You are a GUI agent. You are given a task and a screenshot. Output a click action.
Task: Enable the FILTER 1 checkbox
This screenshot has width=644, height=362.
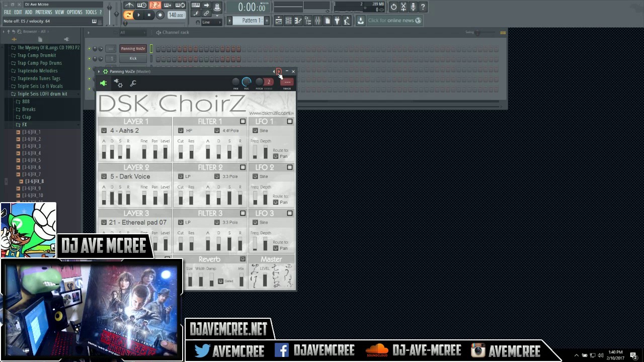243,121
